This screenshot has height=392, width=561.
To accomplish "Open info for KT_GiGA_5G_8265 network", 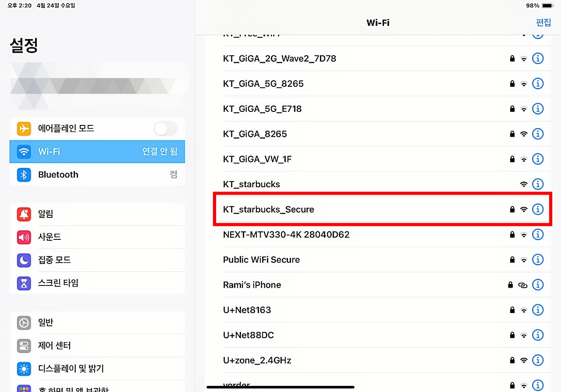I will [x=538, y=83].
